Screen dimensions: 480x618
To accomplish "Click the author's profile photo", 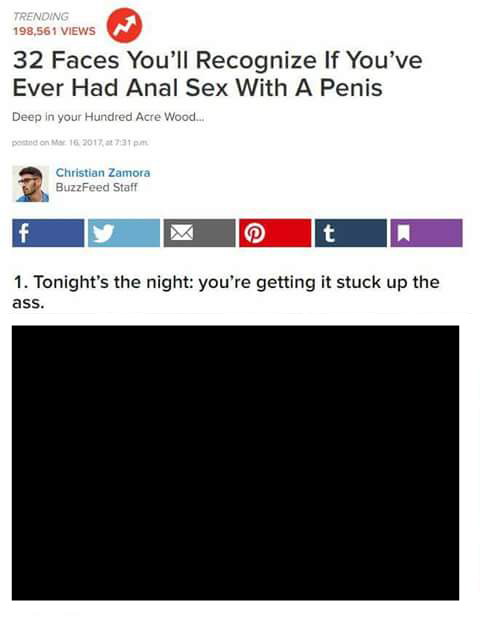I will click(x=31, y=184).
